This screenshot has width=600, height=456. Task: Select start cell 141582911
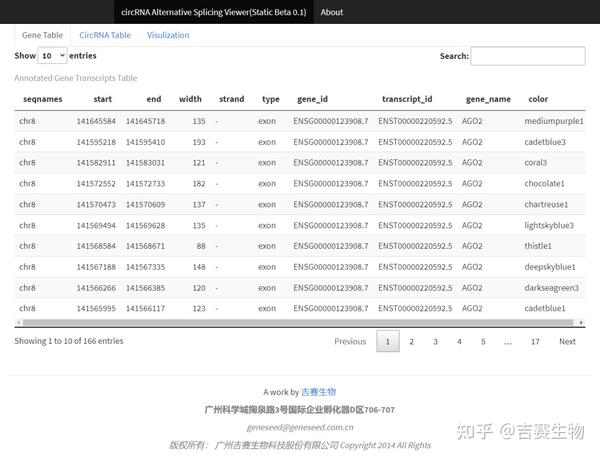tap(96, 163)
